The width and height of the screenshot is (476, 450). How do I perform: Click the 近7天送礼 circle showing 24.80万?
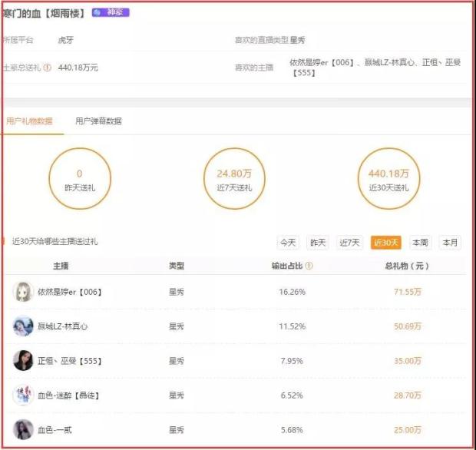(234, 179)
